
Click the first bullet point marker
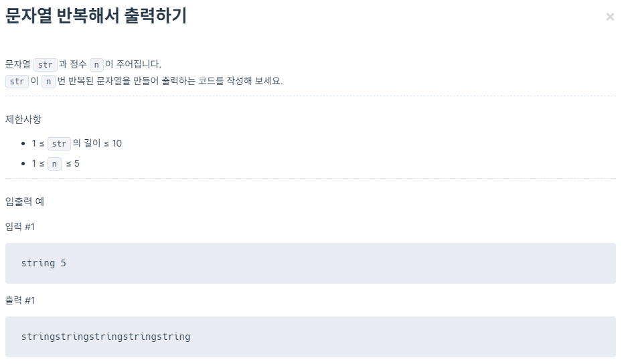pyautogui.click(x=23, y=144)
